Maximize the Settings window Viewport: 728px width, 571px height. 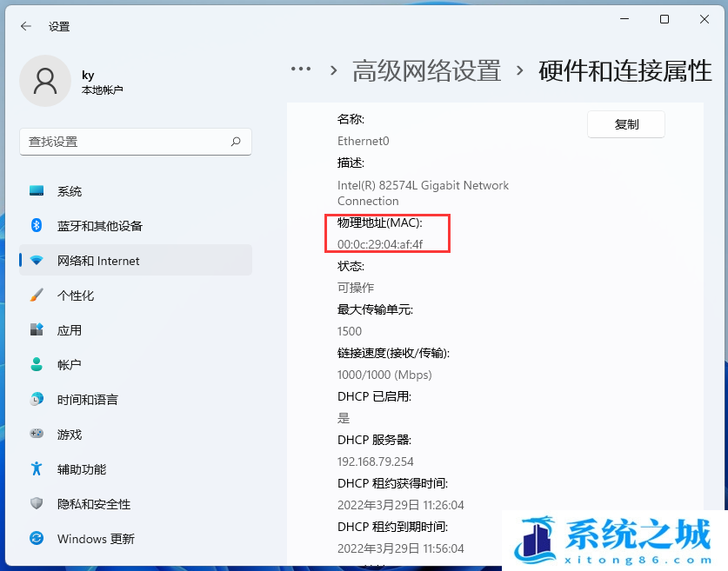[665, 19]
